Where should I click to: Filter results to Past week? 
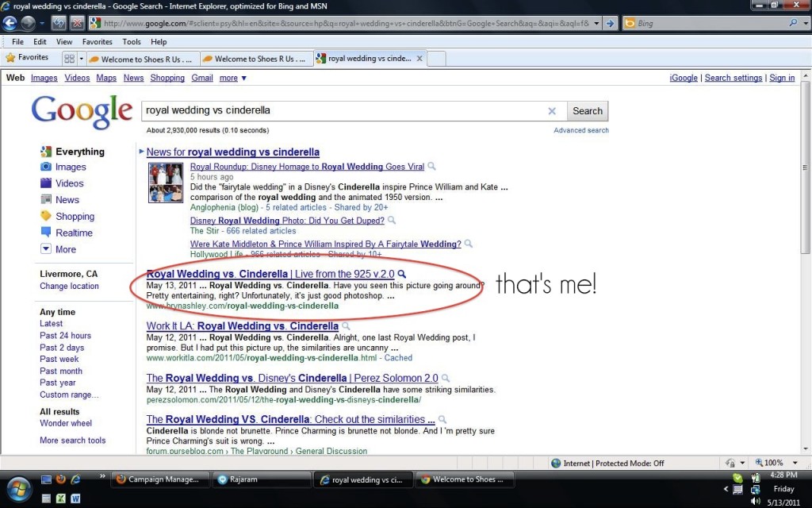pyautogui.click(x=59, y=359)
